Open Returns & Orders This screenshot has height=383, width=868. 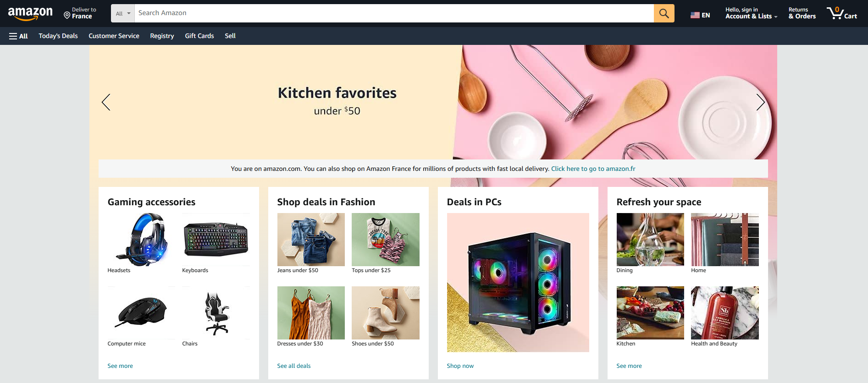tap(802, 13)
